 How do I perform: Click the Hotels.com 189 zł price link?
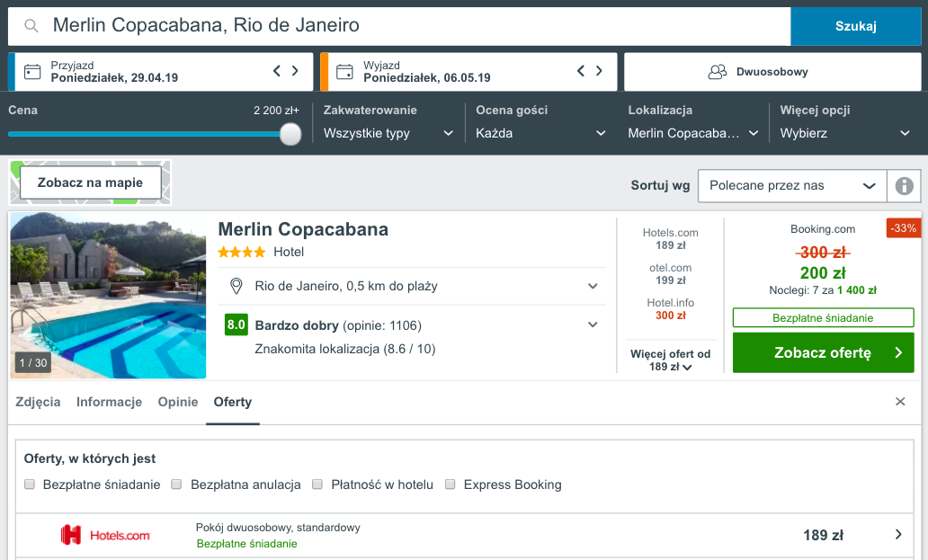[x=670, y=239]
